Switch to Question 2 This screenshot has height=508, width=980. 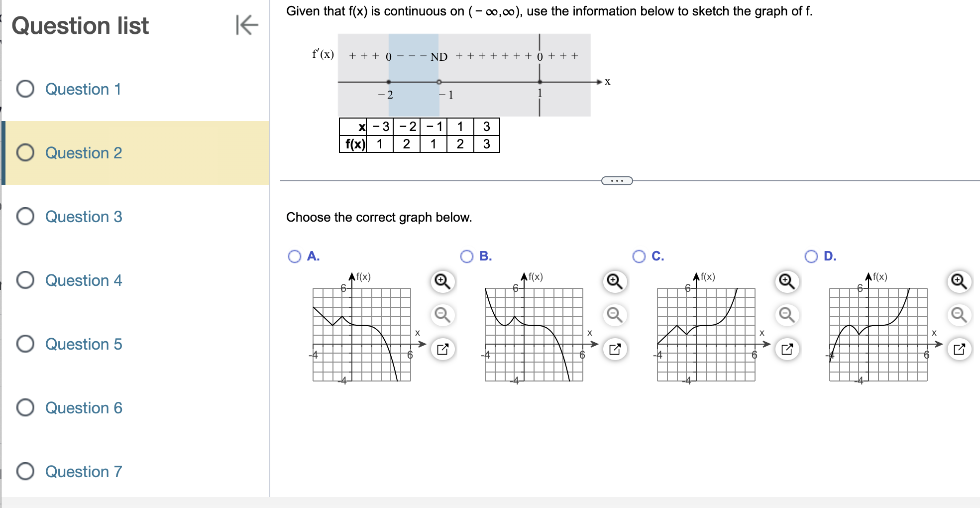point(83,153)
